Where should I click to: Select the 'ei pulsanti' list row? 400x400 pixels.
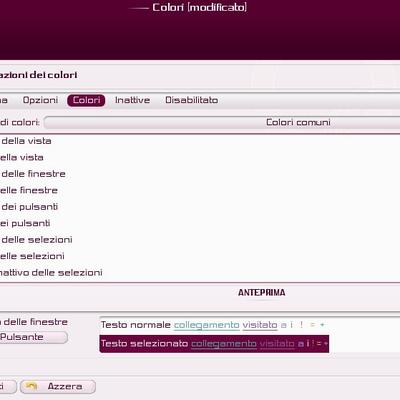(x=200, y=223)
